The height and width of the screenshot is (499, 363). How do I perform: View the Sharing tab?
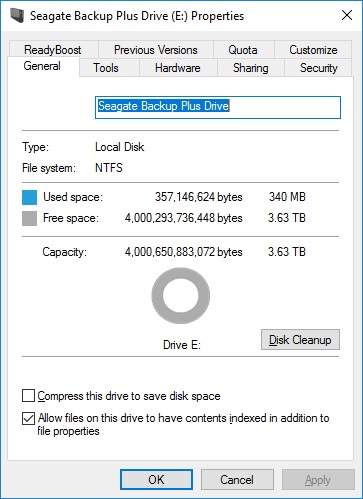click(x=251, y=68)
